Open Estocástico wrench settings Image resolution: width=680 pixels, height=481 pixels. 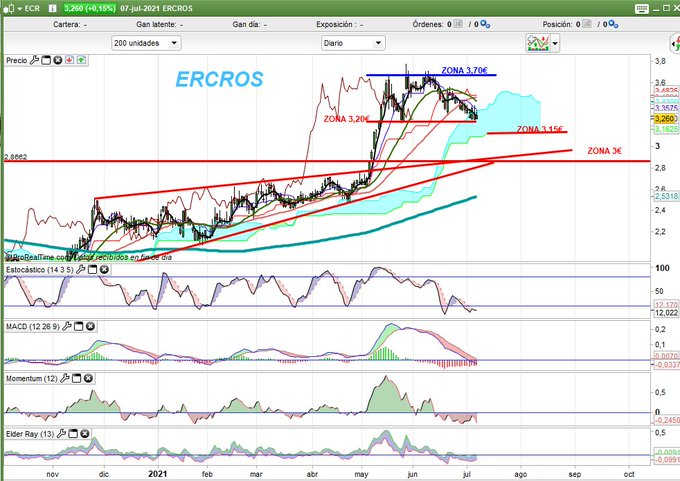tap(80, 269)
